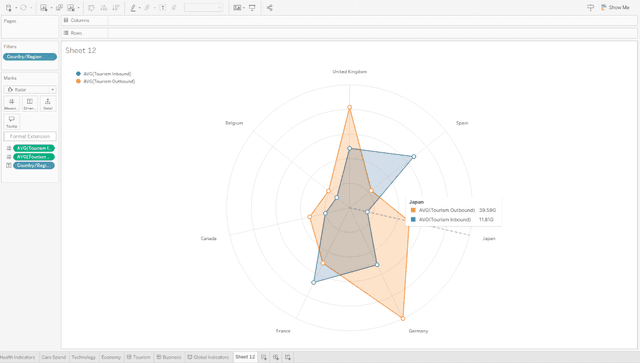Click the Tooltip button on Marks card
This screenshot has width=640, height=363.
click(x=11, y=122)
